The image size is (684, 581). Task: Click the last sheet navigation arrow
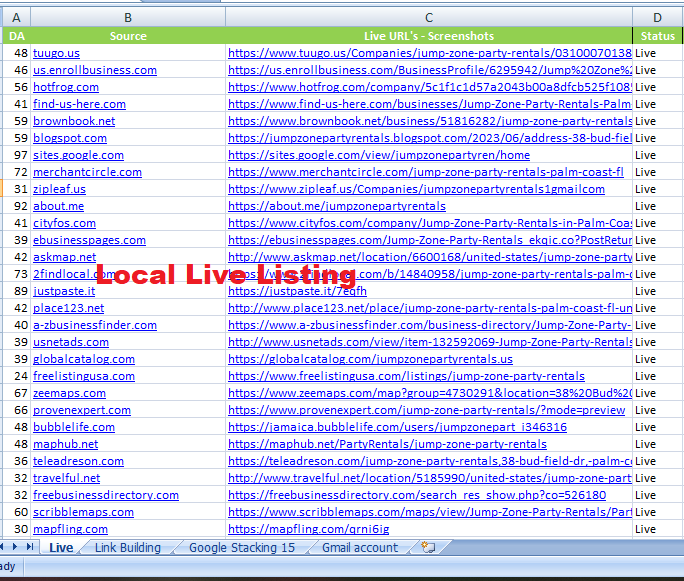[x=28, y=547]
